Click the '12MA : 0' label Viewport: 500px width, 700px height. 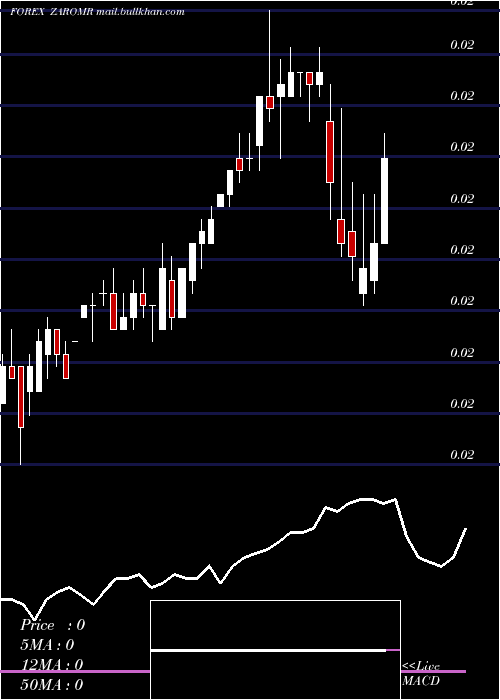pyautogui.click(x=52, y=665)
